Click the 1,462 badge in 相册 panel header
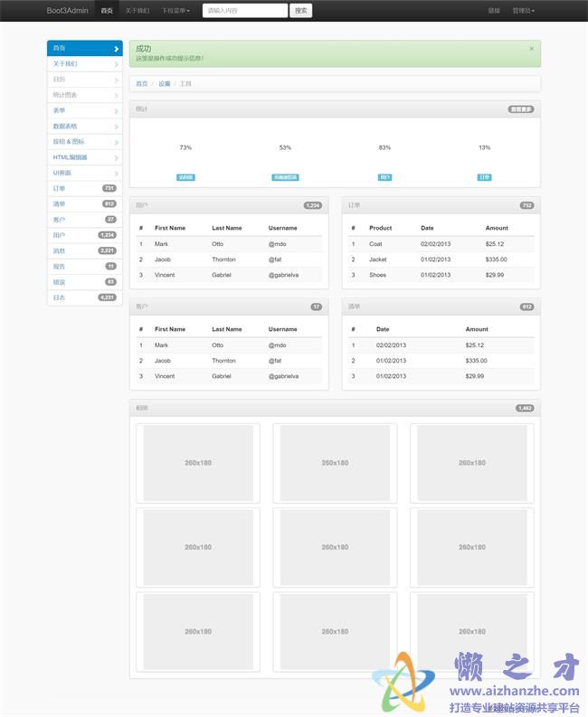 pos(525,408)
